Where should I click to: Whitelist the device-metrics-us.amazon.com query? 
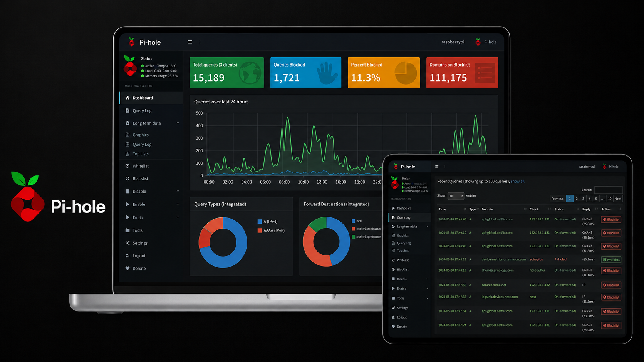click(611, 260)
